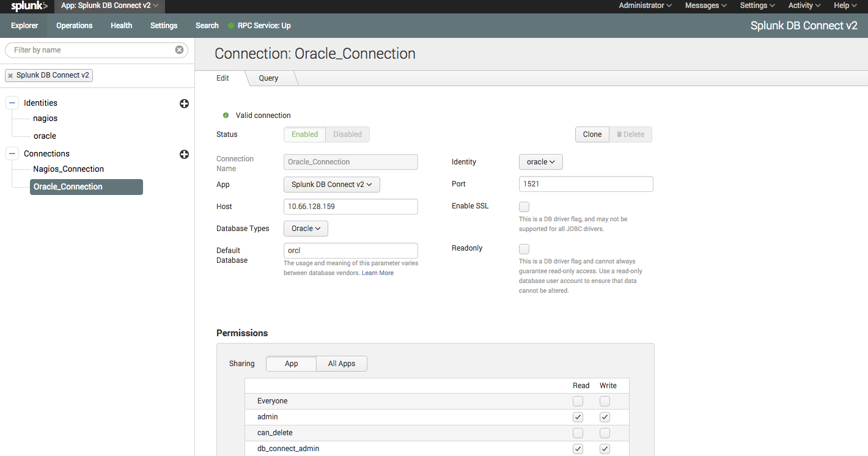
Task: Set Sharing to App
Action: click(291, 364)
